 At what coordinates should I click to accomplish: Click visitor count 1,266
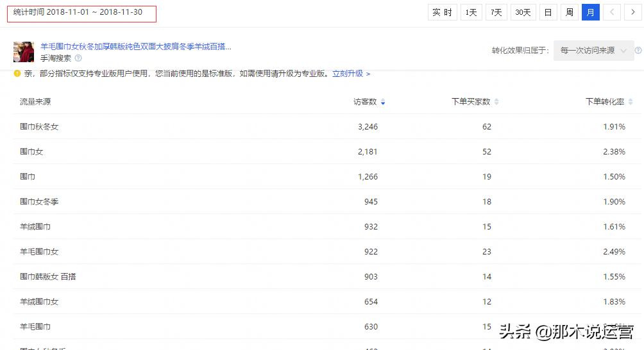click(368, 177)
